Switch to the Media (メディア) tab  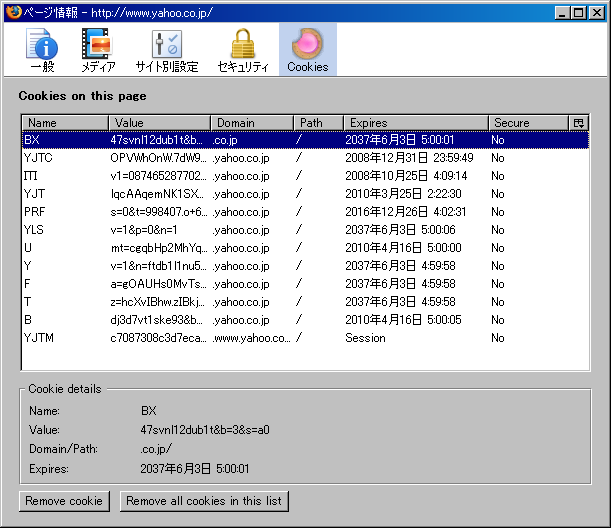click(98, 50)
